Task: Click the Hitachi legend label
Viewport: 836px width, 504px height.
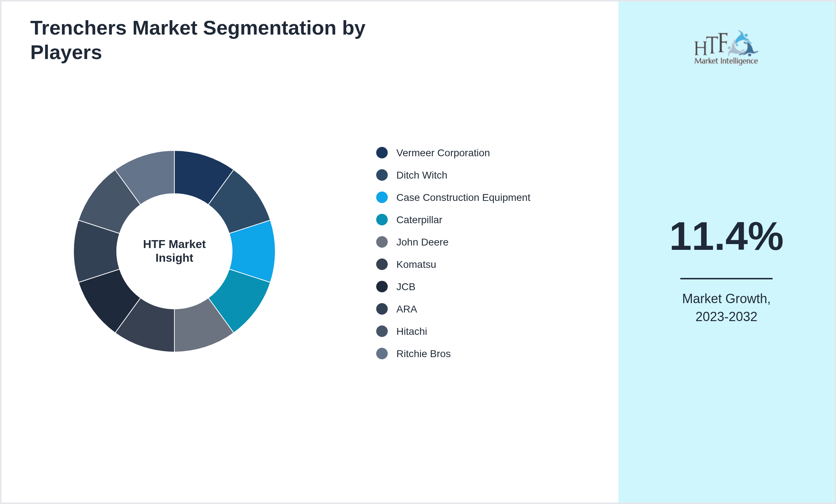Action: point(412,331)
